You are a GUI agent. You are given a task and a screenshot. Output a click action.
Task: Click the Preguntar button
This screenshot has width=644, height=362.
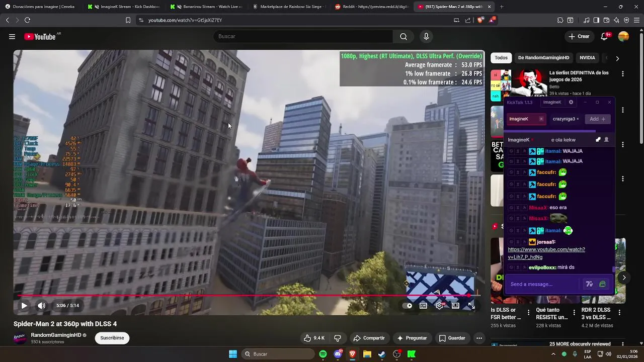(x=412, y=338)
